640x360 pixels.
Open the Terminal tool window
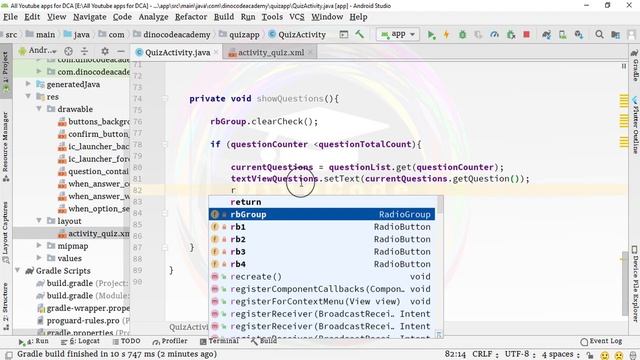click(x=219, y=341)
